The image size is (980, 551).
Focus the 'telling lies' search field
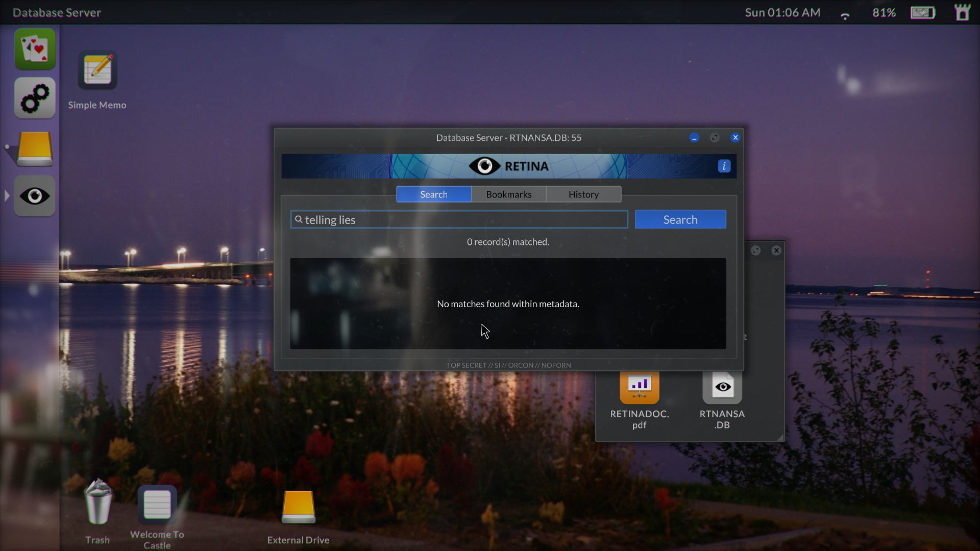click(459, 219)
